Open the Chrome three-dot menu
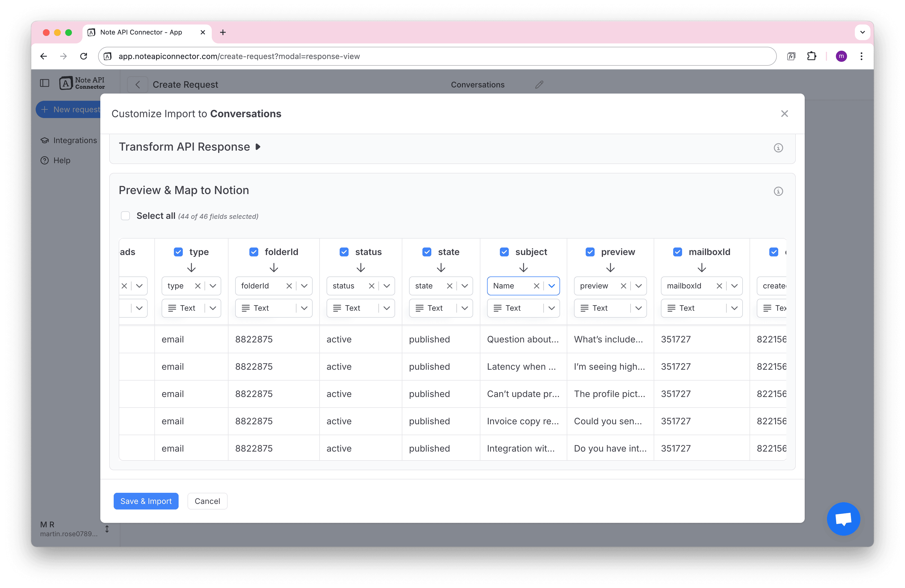The image size is (905, 588). [x=861, y=56]
